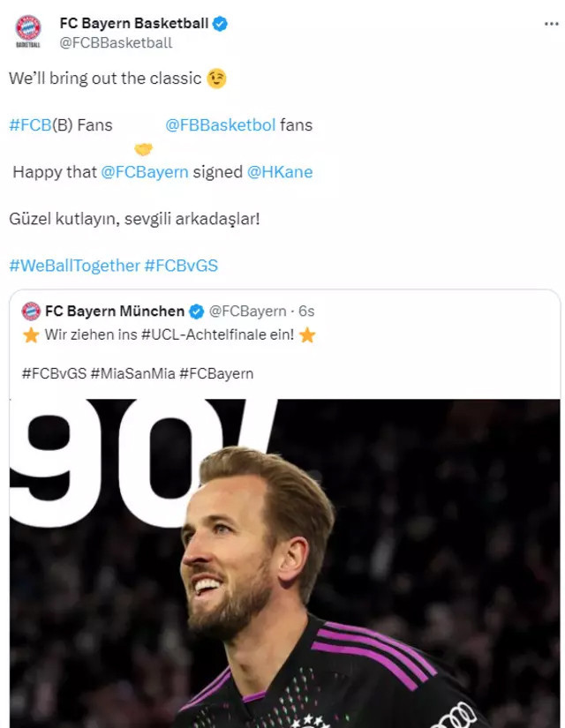
Task: Open the quoted tweet's player photo
Action: point(284,563)
